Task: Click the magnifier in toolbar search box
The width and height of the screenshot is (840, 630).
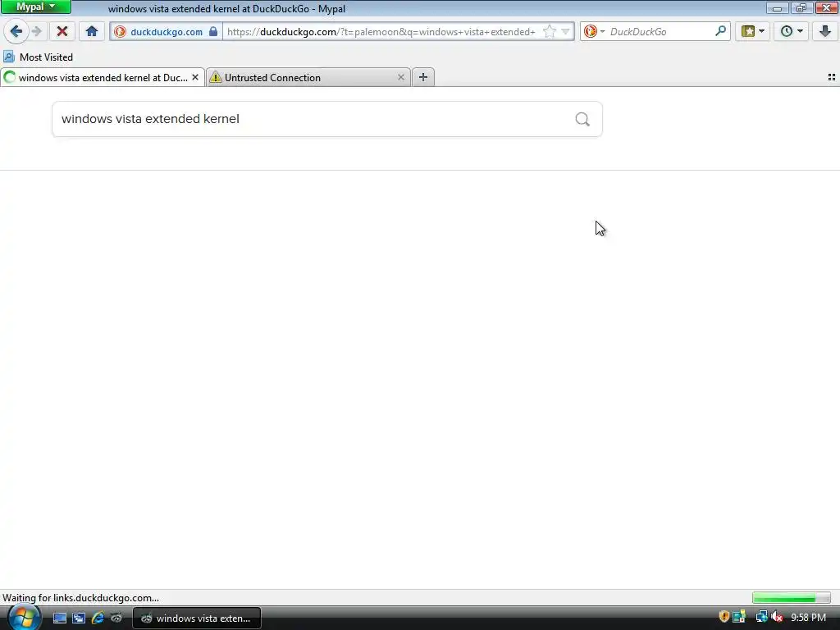Action: click(720, 31)
